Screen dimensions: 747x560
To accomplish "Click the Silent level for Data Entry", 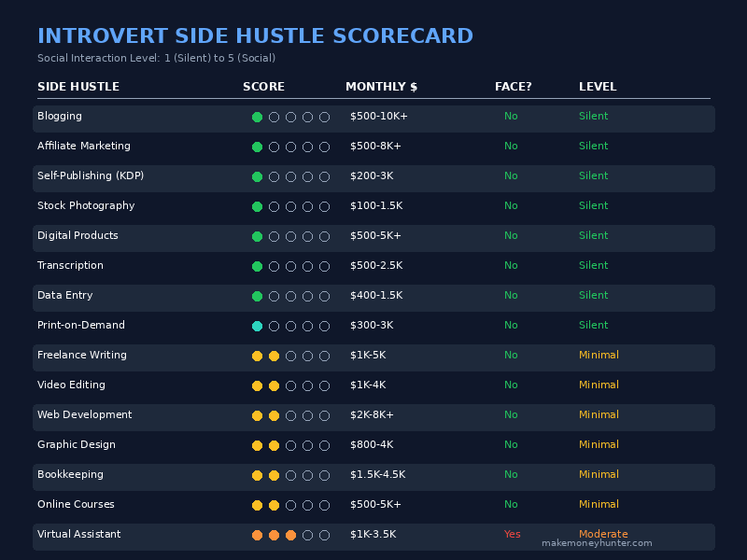I will [x=593, y=295].
